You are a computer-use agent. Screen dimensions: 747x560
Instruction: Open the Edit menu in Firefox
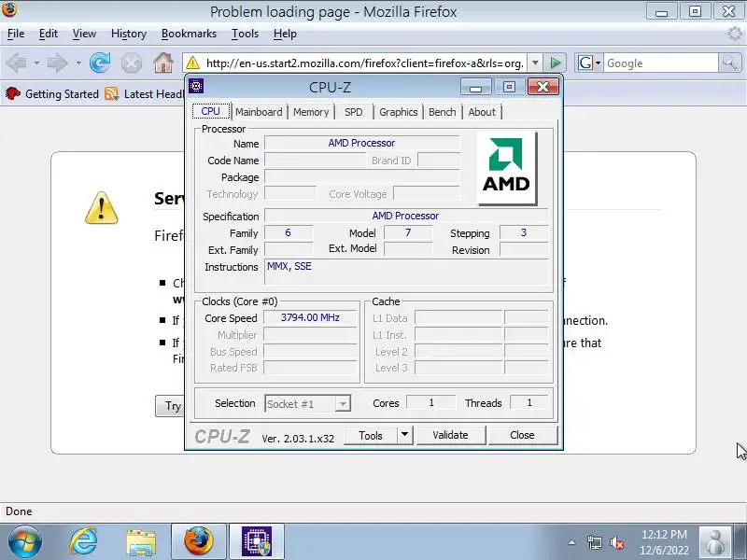tap(49, 34)
